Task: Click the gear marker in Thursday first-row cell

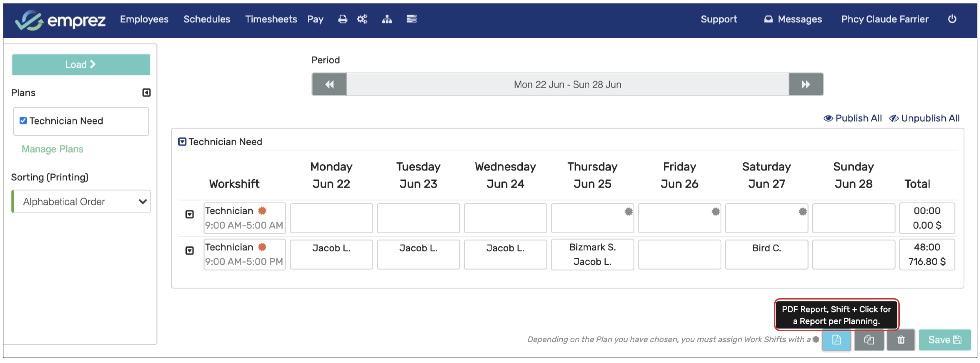Action: pyautogui.click(x=629, y=211)
